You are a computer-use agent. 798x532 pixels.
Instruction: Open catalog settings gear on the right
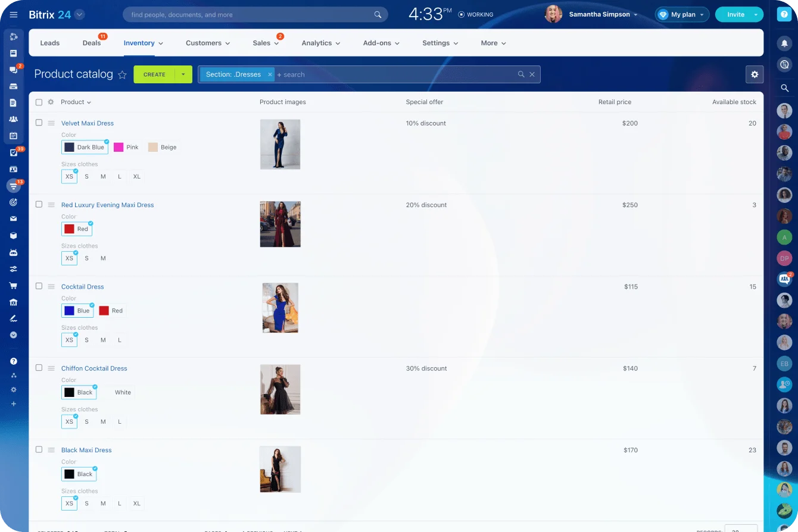point(755,74)
